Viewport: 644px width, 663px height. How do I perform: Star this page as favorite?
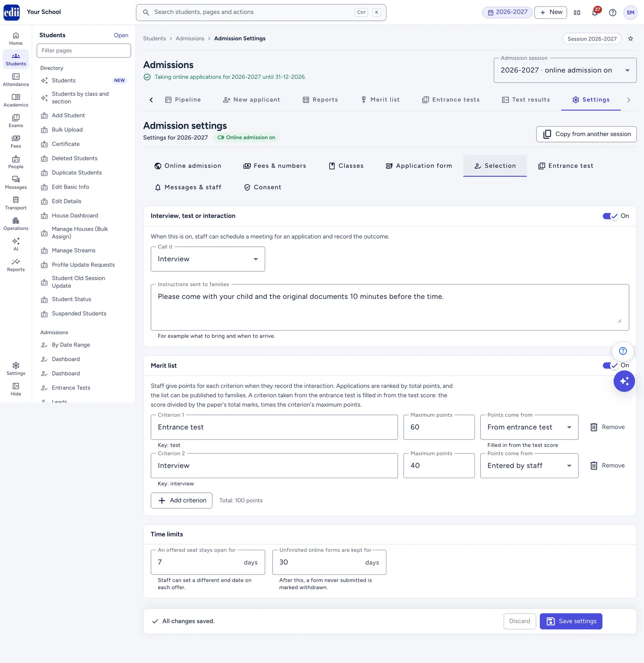pyautogui.click(x=631, y=39)
